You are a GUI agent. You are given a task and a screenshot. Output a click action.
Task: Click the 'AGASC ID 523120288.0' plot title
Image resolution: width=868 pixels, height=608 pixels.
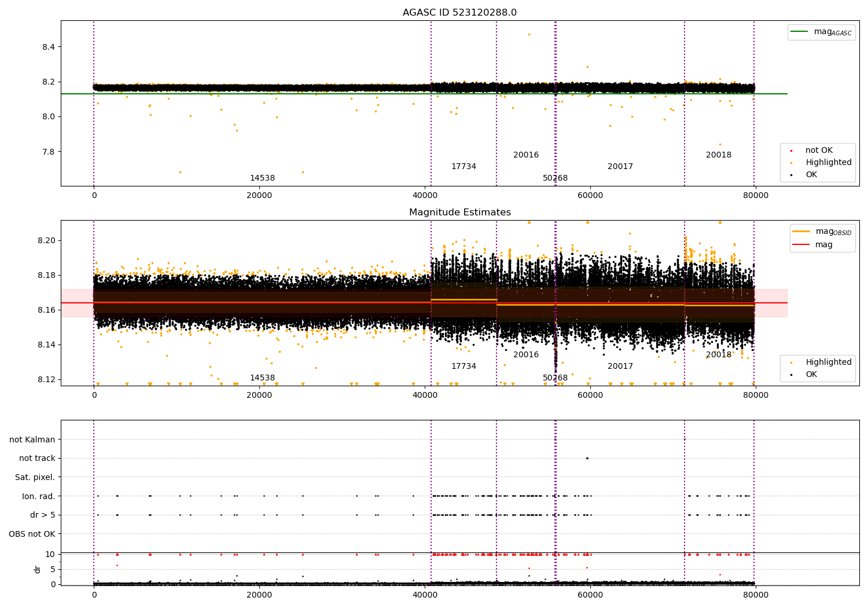[460, 13]
